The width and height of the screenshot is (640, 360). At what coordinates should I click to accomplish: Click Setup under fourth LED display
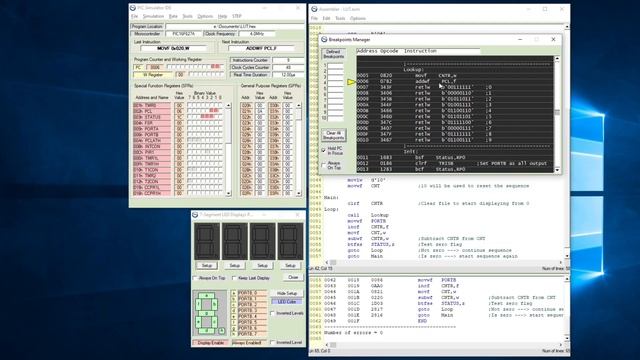point(290,266)
